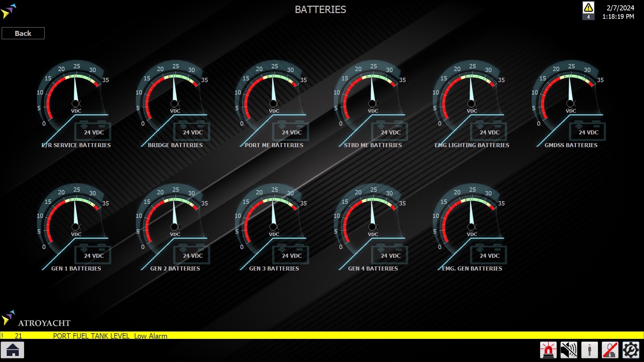
Task: Go to home screen icon
Action: tap(12, 350)
